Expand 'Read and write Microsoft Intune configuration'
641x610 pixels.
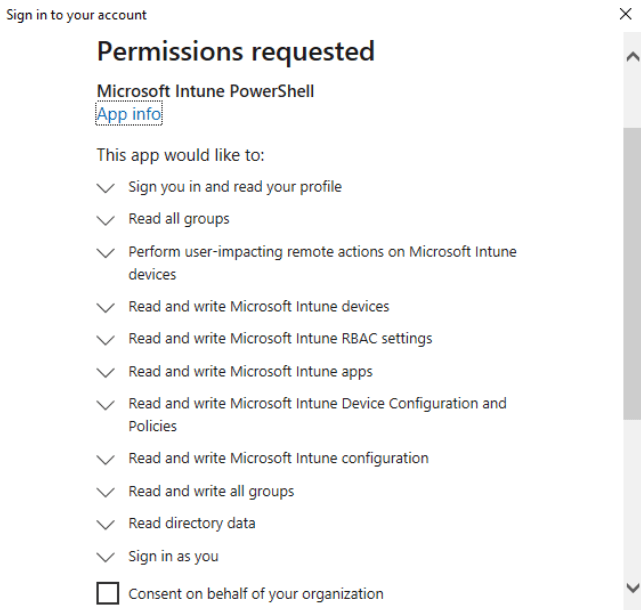106,459
